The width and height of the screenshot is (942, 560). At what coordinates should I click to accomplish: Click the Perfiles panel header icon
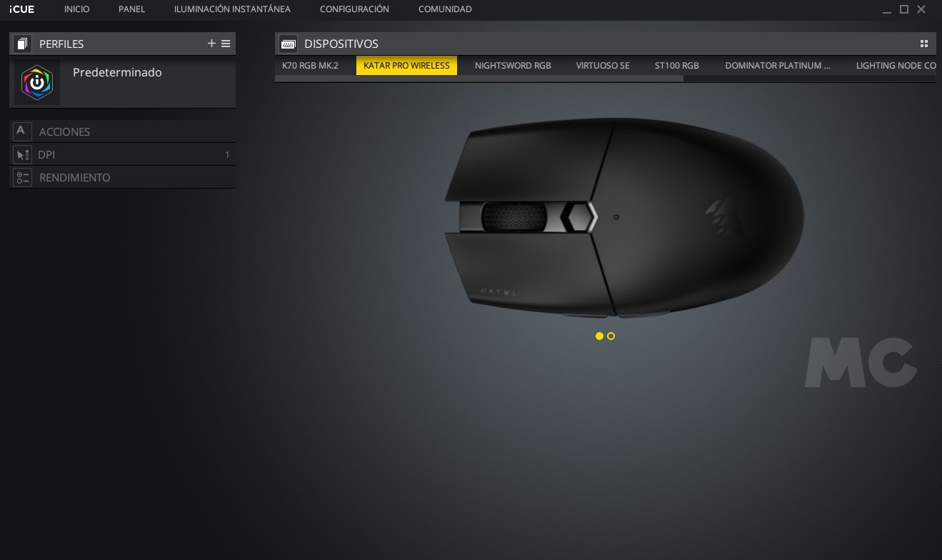22,44
